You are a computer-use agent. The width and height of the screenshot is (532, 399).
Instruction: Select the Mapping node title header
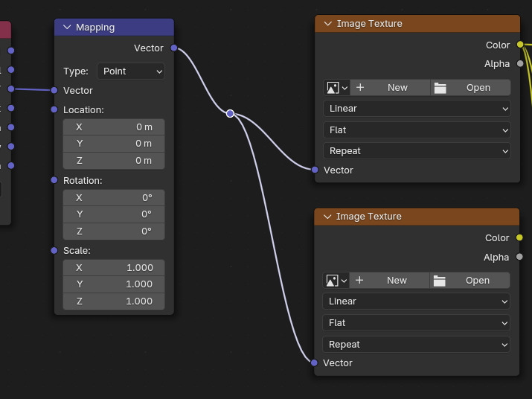(114, 27)
